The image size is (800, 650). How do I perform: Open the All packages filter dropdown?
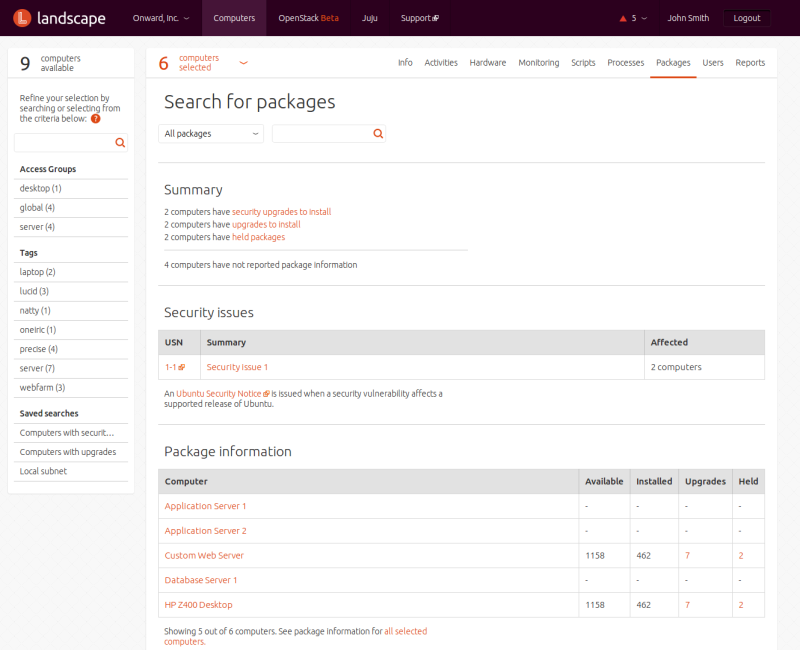(x=211, y=133)
